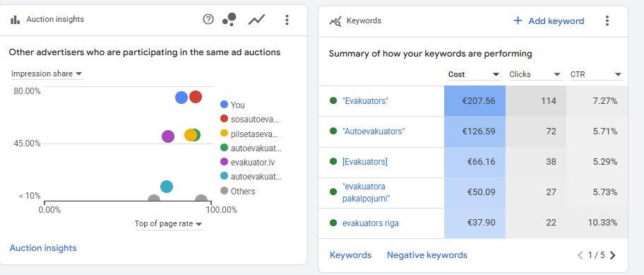Viewport: 644px width, 275px height.
Task: Click 10.33% CTR cell
Action: pyautogui.click(x=597, y=223)
